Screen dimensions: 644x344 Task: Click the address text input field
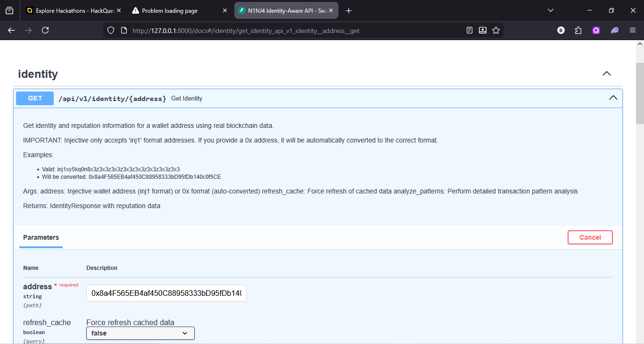166,293
